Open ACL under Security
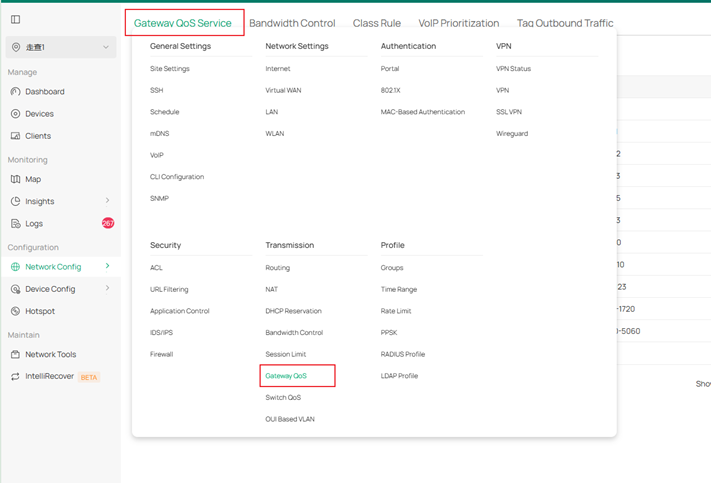 (156, 268)
